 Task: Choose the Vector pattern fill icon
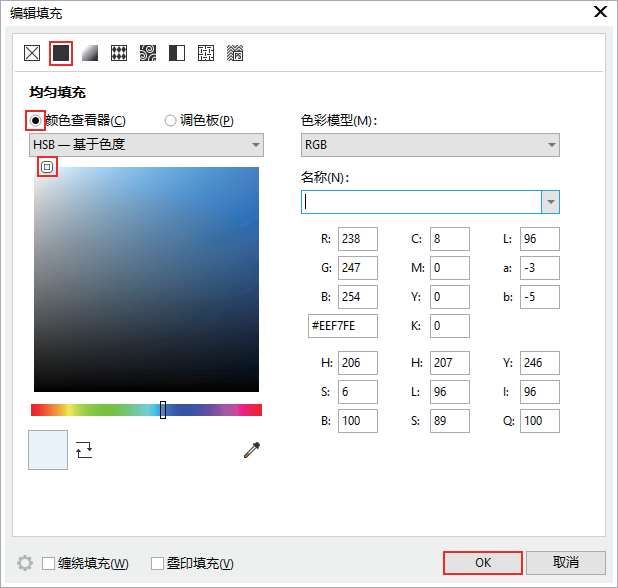[119, 53]
